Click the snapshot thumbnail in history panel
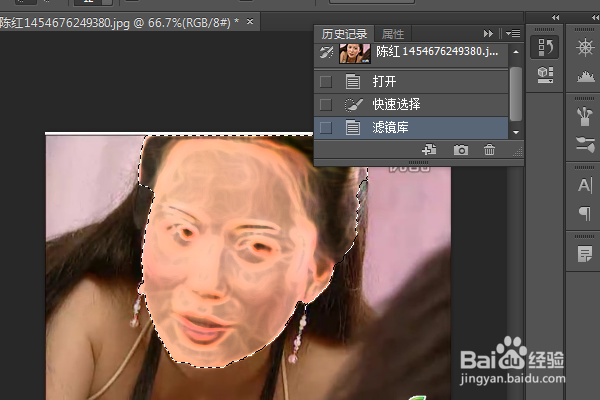This screenshot has height=400, width=600. coord(355,53)
